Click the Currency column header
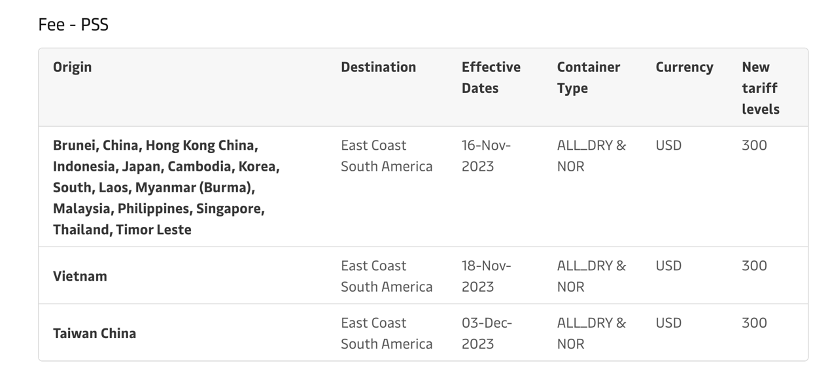The height and width of the screenshot is (380, 830). click(684, 67)
